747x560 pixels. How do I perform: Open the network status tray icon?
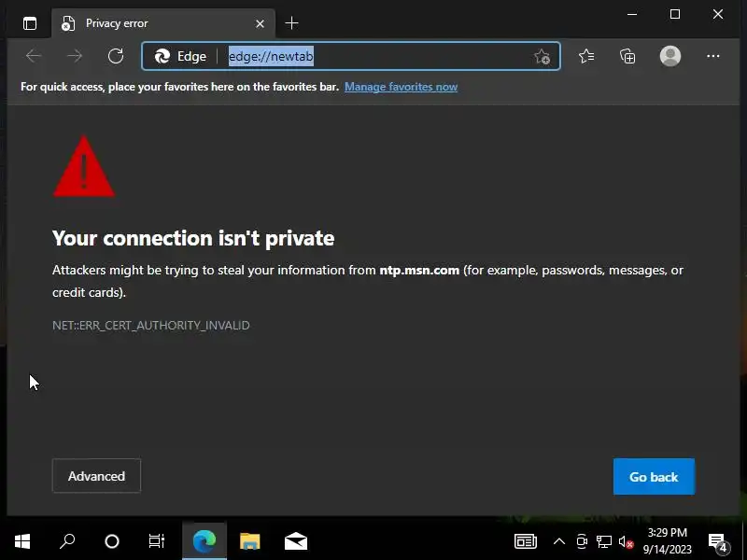pos(603,541)
